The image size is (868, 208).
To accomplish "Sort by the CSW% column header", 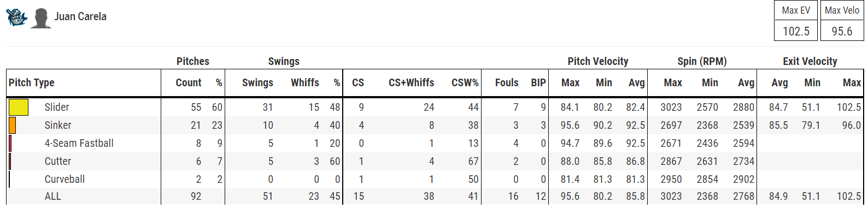I will click(465, 82).
